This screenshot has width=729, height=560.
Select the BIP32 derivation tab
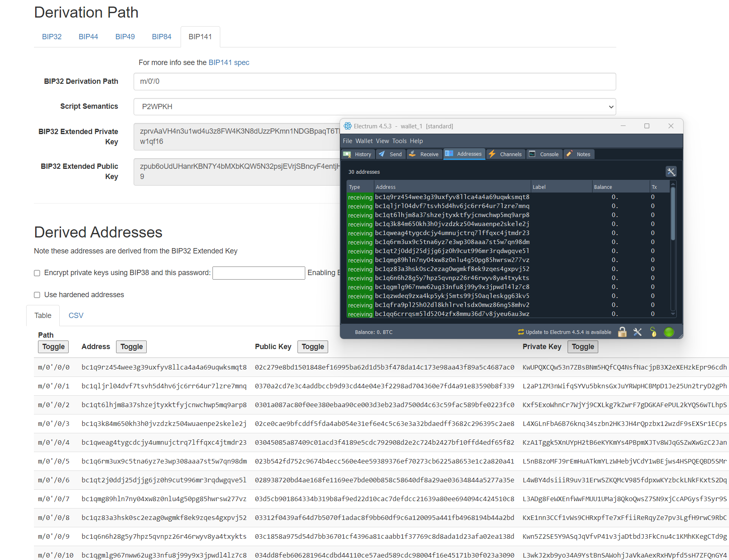pyautogui.click(x=52, y=37)
